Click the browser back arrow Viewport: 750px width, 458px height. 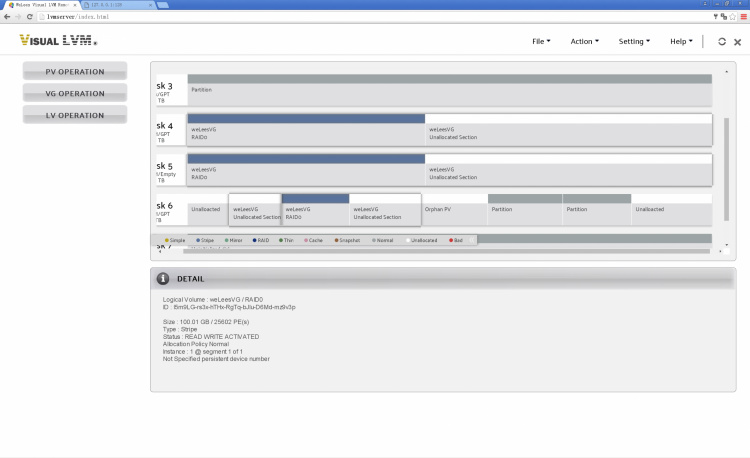[8, 17]
